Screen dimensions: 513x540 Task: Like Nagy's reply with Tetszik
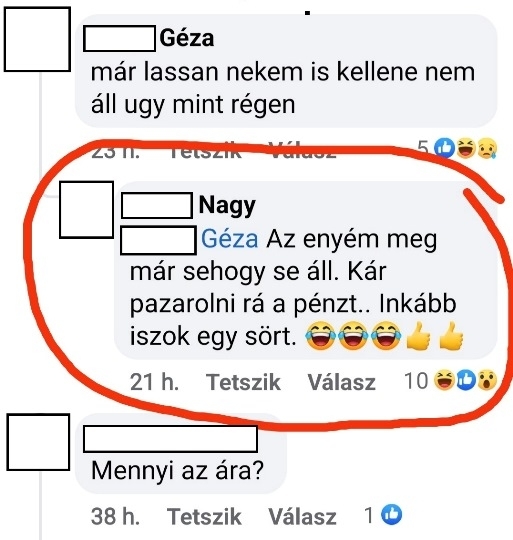coord(243,382)
